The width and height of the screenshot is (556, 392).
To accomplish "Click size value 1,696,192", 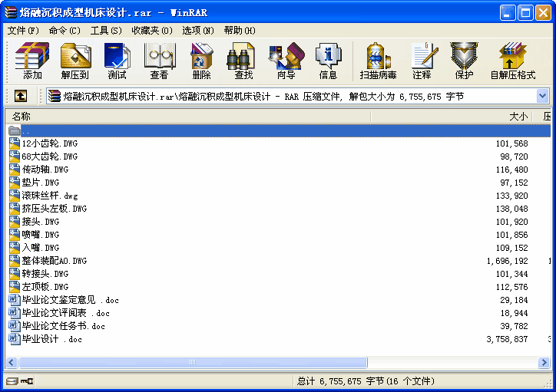I will coord(507,261).
